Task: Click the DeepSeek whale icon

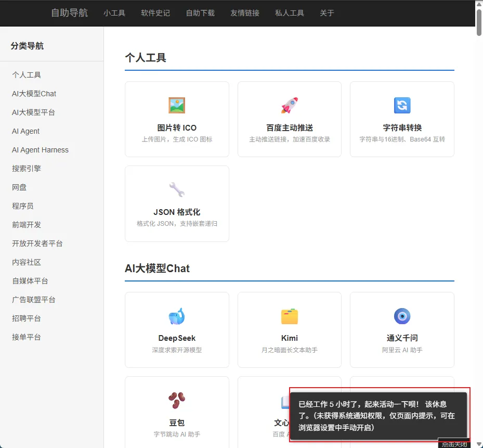Action: coord(177,316)
